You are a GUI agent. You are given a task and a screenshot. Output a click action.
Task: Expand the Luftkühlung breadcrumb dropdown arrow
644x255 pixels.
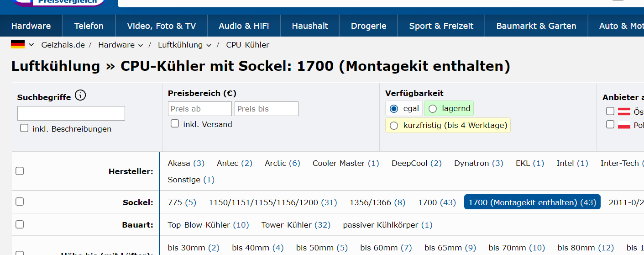point(209,45)
